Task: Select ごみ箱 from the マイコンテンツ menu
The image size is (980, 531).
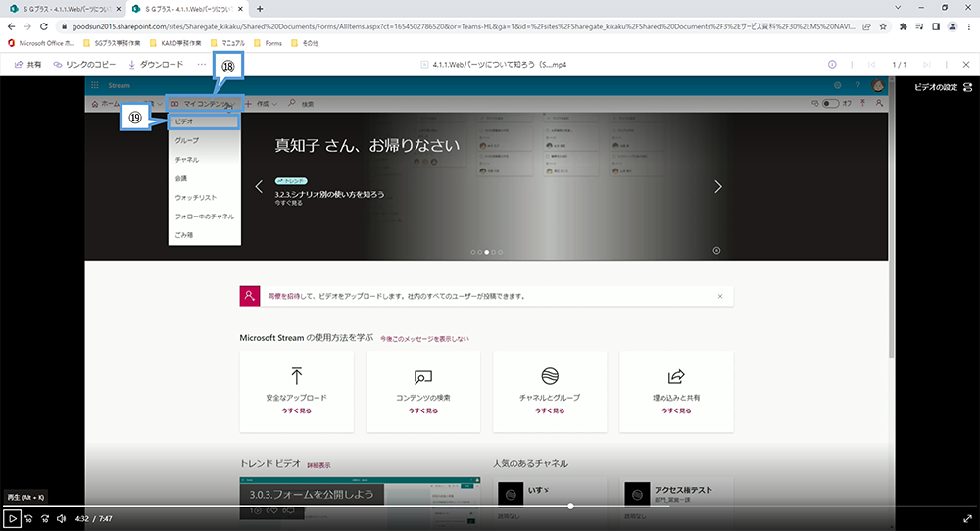Action: click(204, 235)
